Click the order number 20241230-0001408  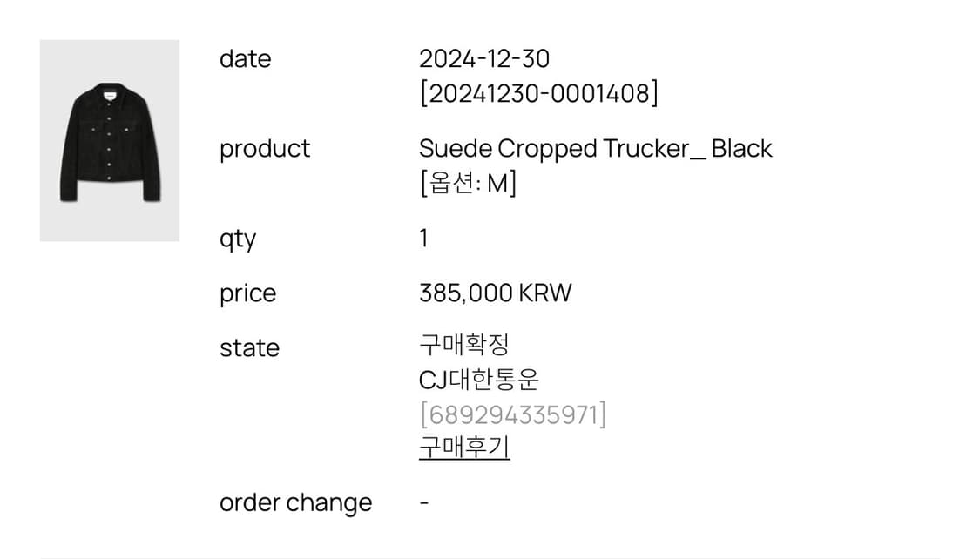(x=538, y=93)
